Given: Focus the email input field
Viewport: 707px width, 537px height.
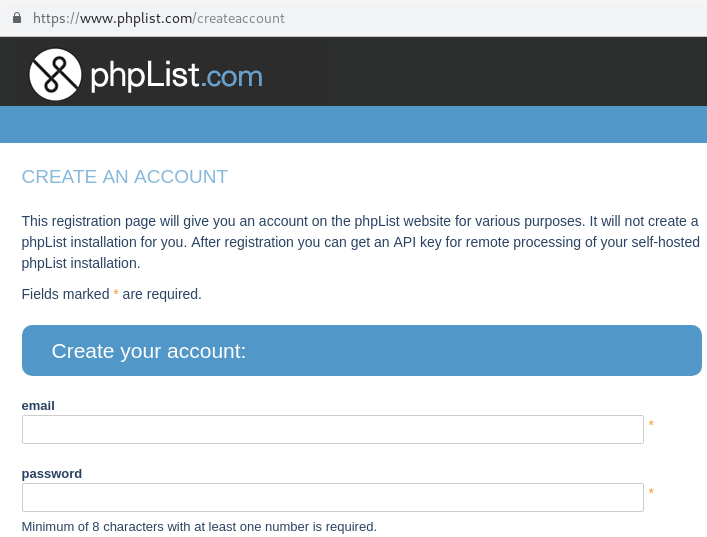Looking at the screenshot, I should tap(332, 429).
